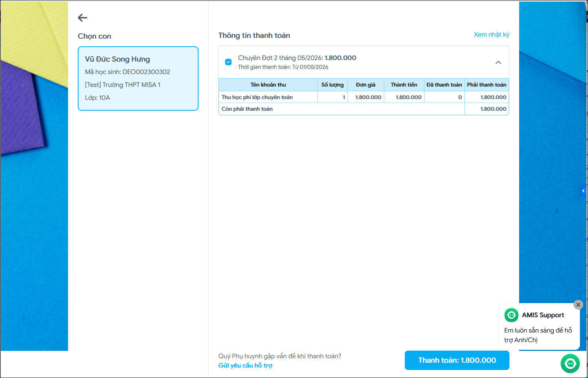
Task: Click the Đơn giá column header
Action: coord(366,85)
